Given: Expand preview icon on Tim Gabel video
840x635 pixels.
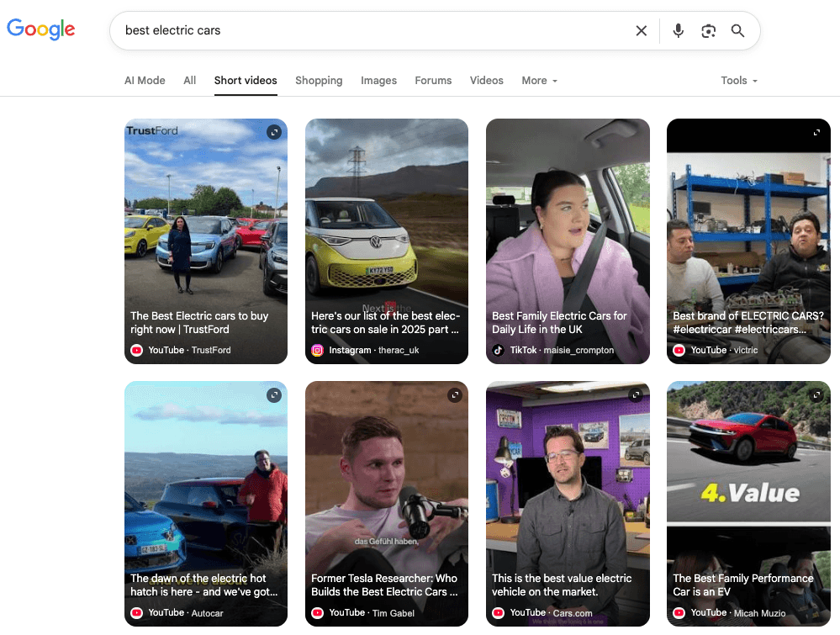Looking at the screenshot, I should (455, 394).
